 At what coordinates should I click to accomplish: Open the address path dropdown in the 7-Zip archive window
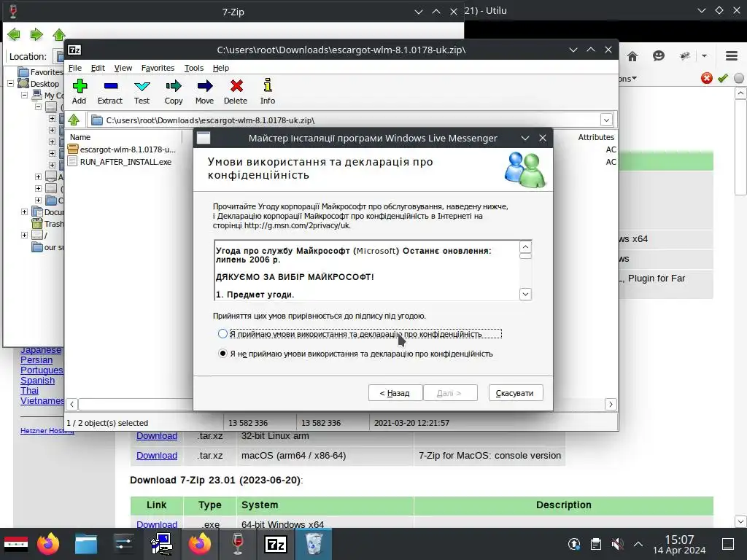pyautogui.click(x=606, y=120)
